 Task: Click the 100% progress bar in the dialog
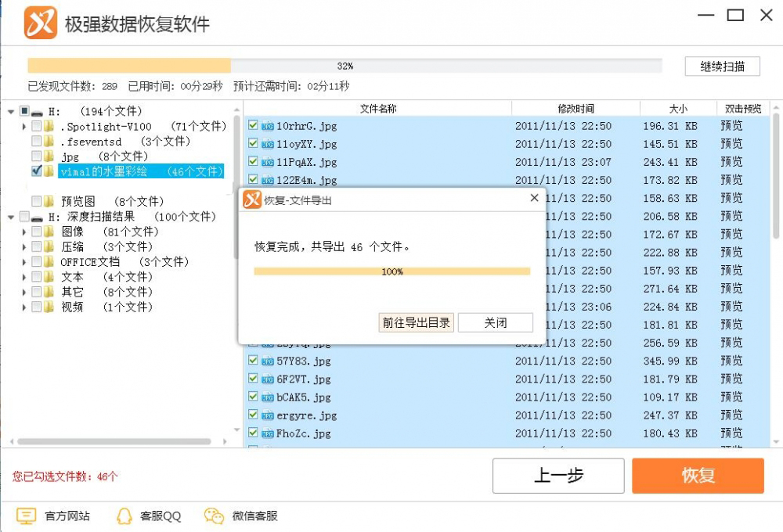393,270
